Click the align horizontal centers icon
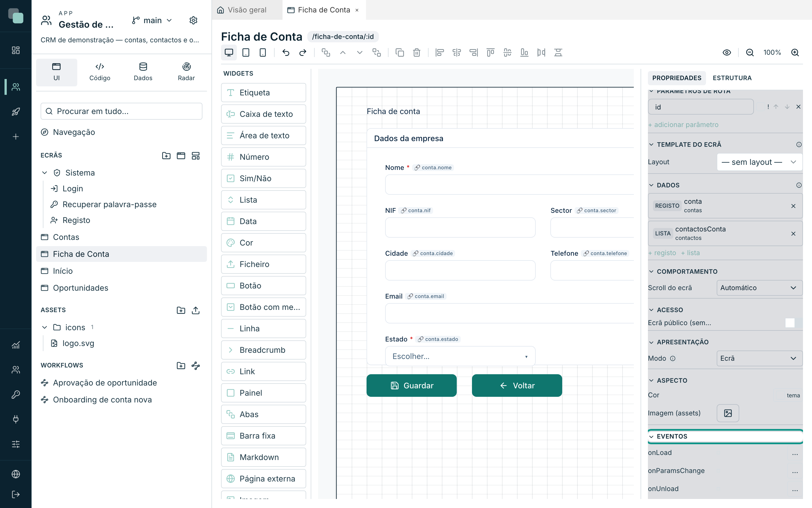Viewport: 812px width, 508px height. (x=457, y=52)
